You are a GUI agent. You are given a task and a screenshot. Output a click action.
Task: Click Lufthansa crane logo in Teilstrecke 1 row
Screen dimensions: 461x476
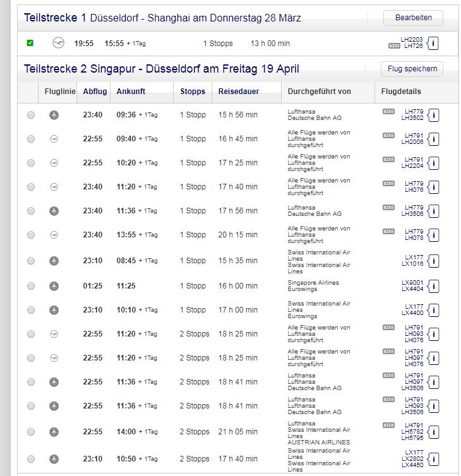click(59, 44)
